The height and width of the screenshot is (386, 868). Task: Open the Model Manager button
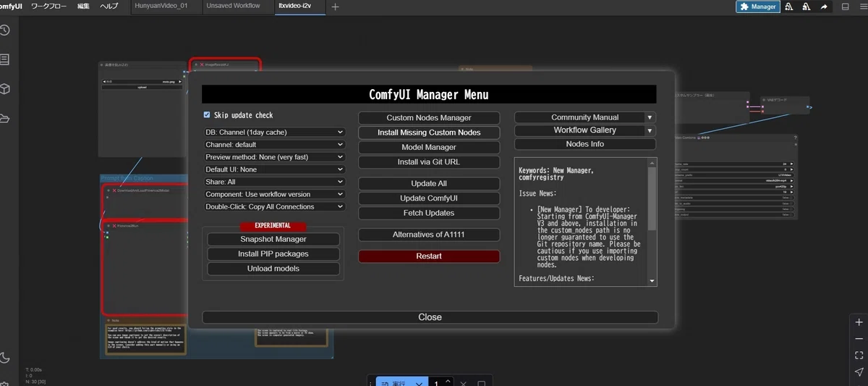pos(429,147)
